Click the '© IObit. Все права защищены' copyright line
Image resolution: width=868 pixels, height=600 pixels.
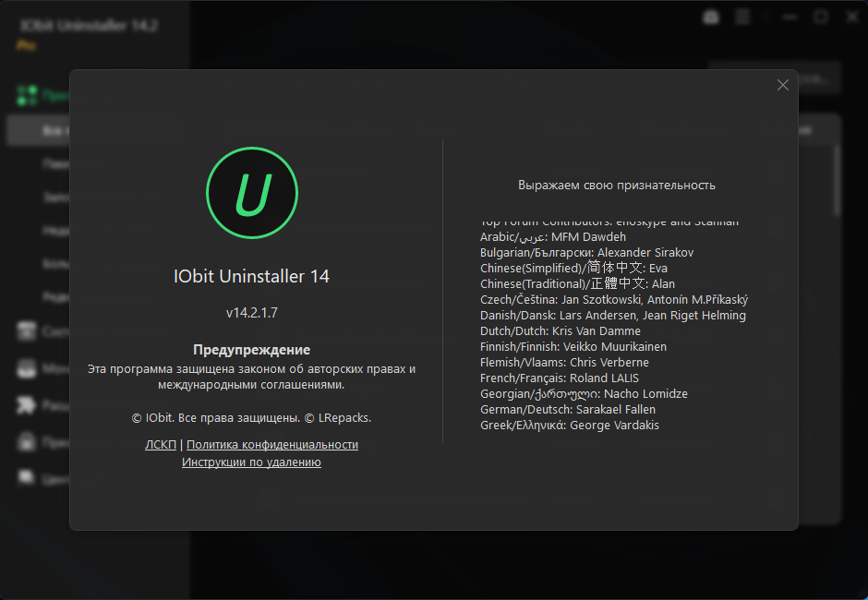tap(251, 418)
